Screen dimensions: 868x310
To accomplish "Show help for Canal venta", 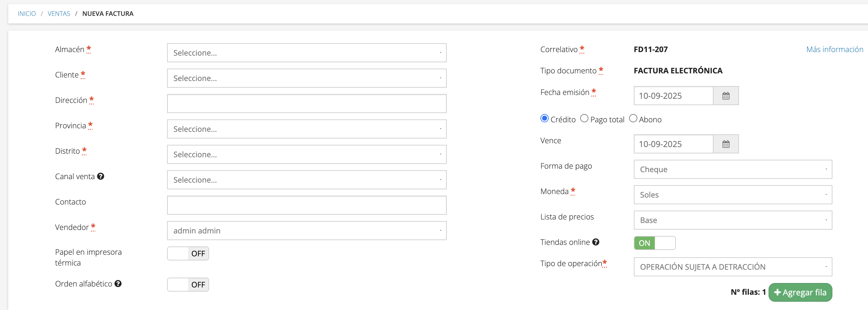I will 100,176.
